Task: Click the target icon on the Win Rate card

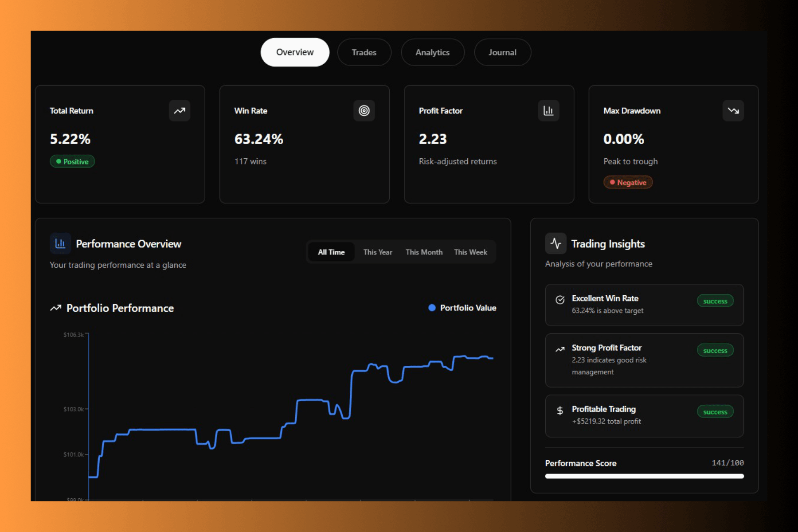Action: point(364,111)
